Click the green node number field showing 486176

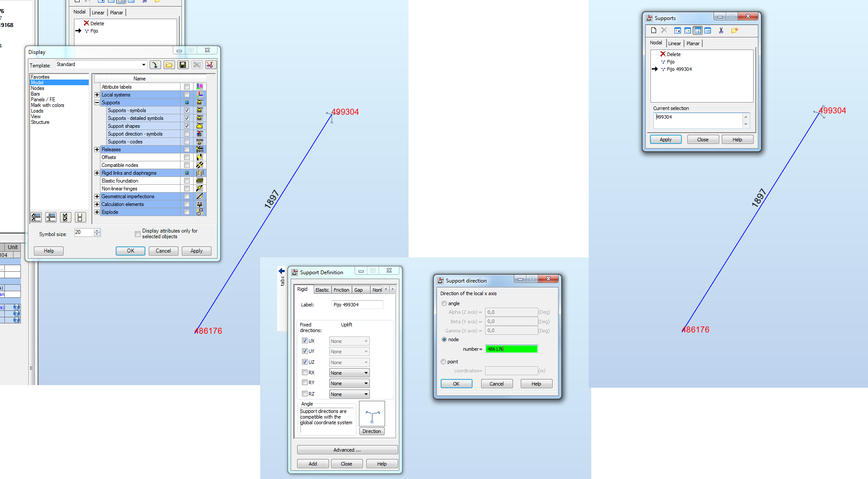[x=511, y=349]
